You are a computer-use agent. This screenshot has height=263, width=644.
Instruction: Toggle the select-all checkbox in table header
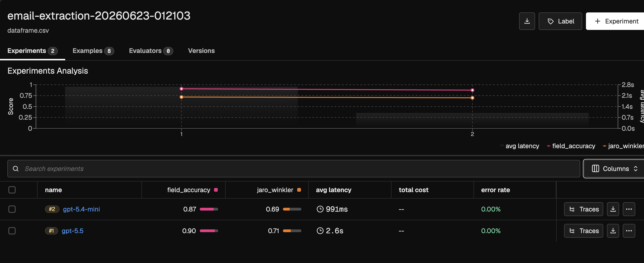tap(12, 190)
